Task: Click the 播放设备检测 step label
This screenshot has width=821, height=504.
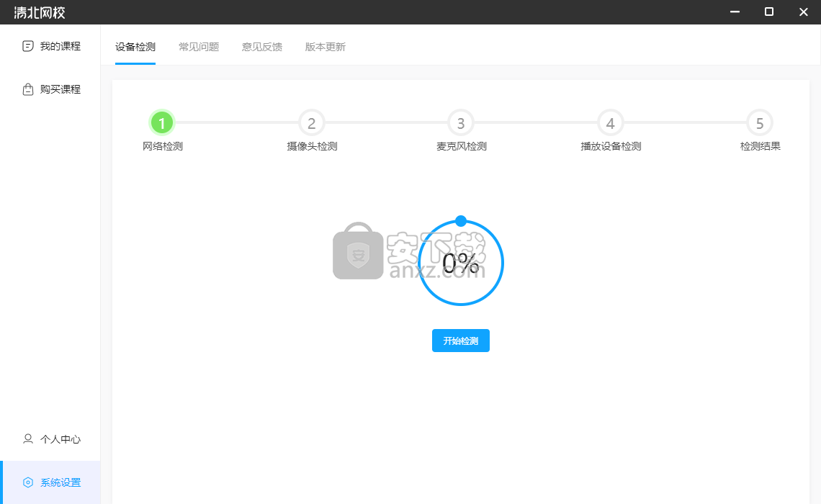Action: pos(611,147)
